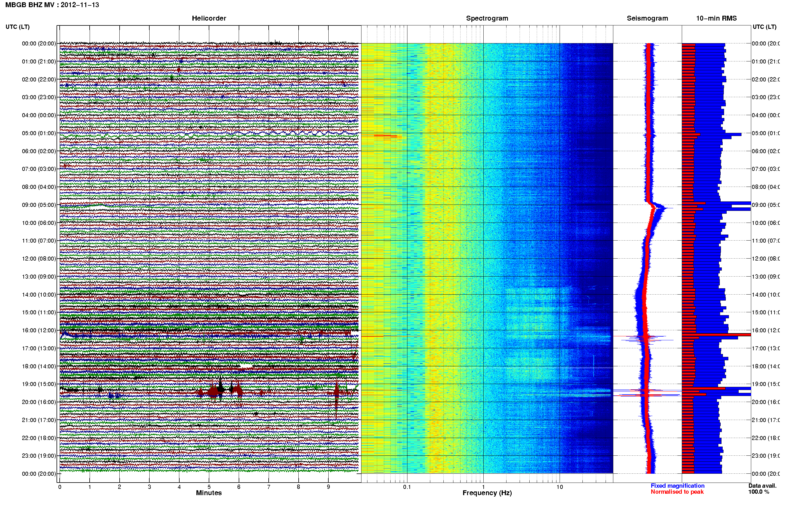Click the left-axis time label 09:00 (05:00)
Viewport: 812px width, 508px height.
pyautogui.click(x=39, y=205)
